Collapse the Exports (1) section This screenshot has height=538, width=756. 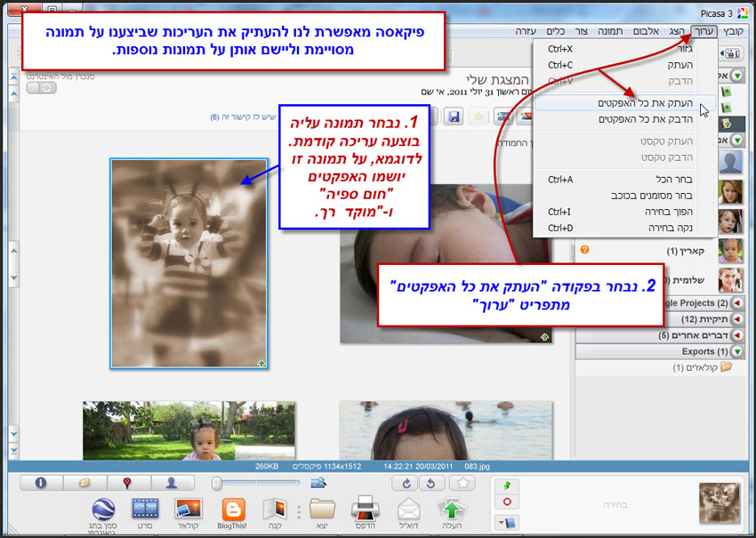[737, 351]
